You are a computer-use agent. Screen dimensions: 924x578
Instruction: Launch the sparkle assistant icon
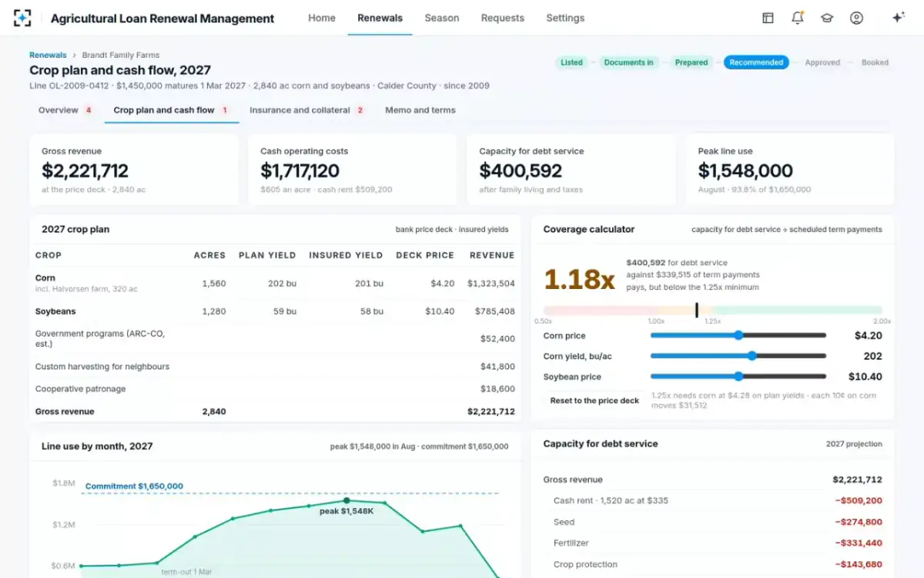click(898, 18)
